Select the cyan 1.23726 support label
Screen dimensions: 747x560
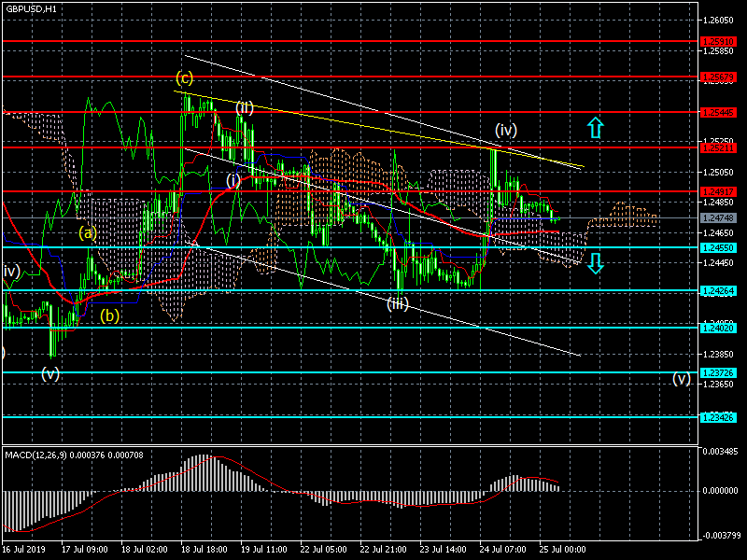tap(718, 372)
